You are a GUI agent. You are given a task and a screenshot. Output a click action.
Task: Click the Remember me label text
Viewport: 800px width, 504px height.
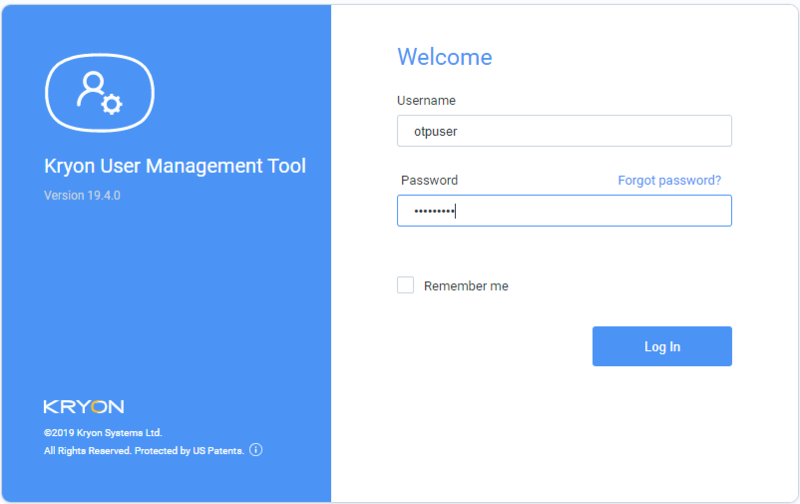pyautogui.click(x=466, y=286)
